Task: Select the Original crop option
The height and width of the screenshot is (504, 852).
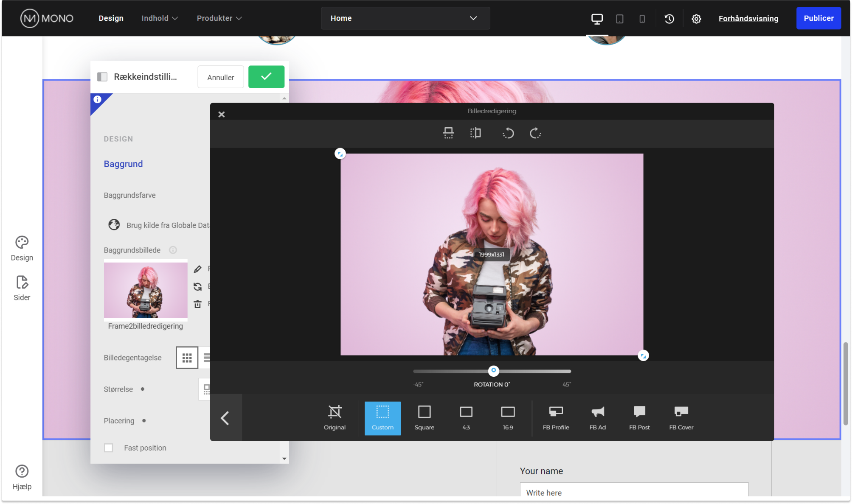Action: (x=335, y=418)
